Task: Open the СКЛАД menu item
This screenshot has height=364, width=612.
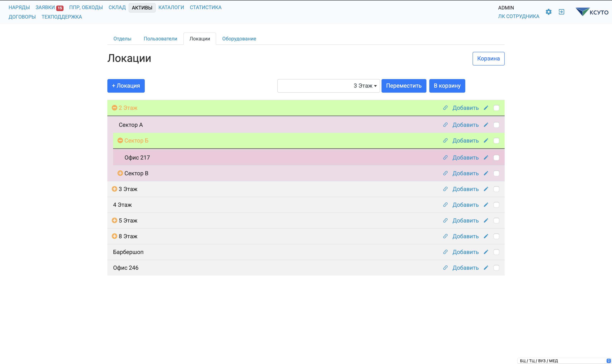Action: coord(117,7)
